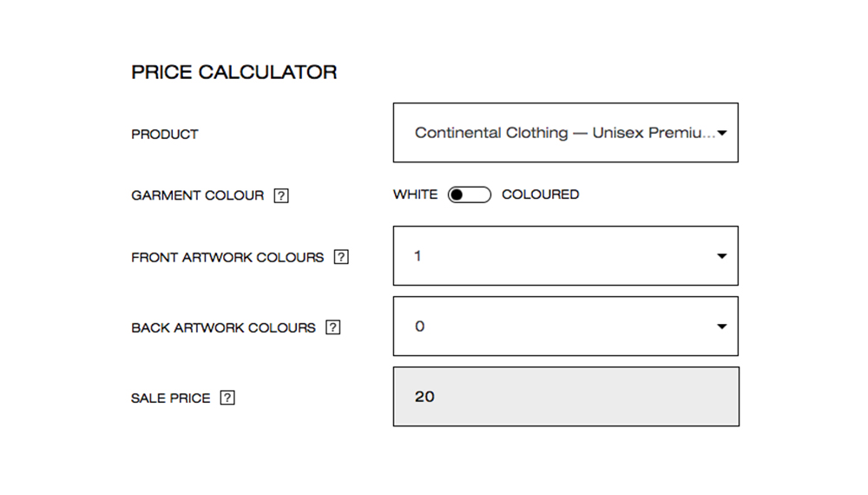This screenshot has width=868, height=495.
Task: Expand the front artwork colours dropdown showing 1
Action: tap(564, 256)
